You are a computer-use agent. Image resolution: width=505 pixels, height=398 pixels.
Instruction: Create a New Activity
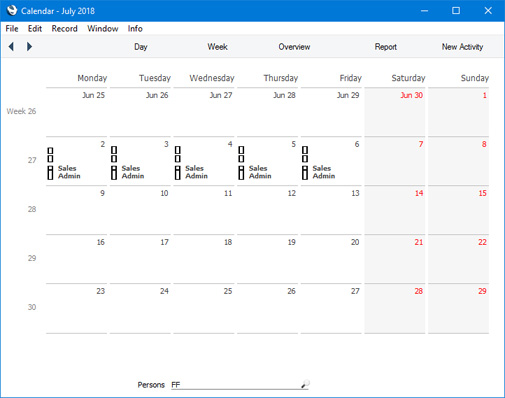click(462, 47)
